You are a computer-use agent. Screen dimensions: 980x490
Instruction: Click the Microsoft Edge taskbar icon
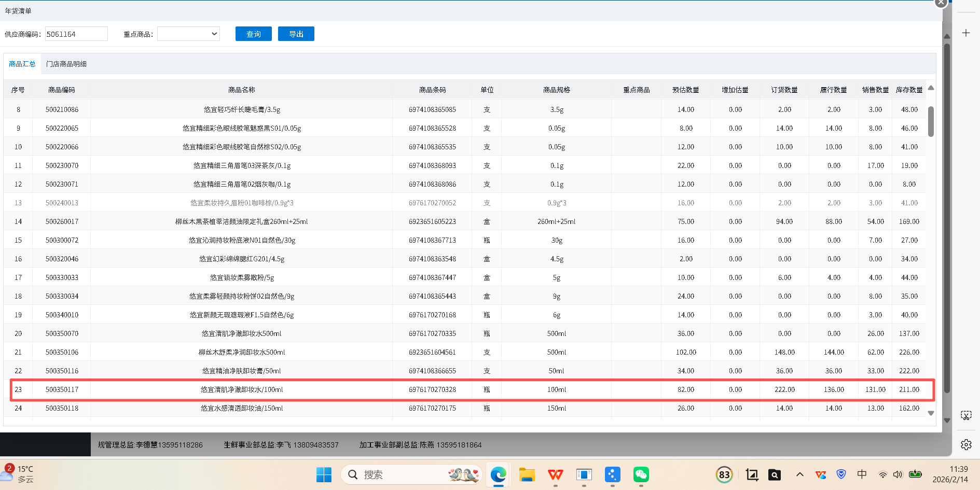[498, 474]
